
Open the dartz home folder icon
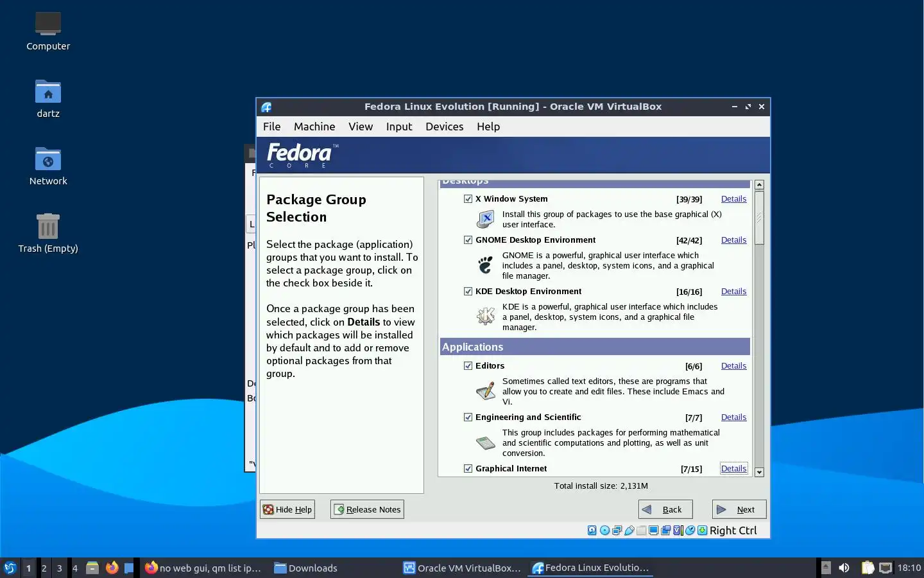pyautogui.click(x=48, y=91)
